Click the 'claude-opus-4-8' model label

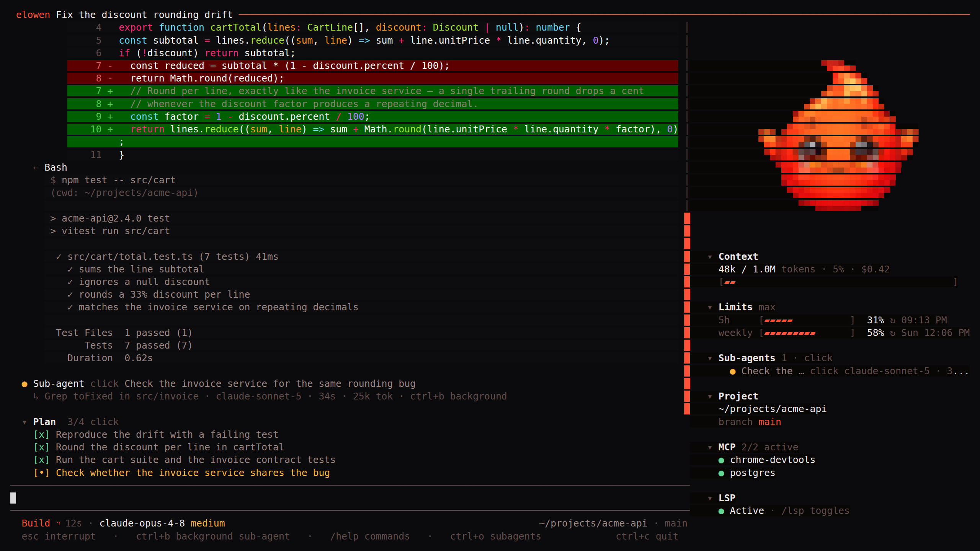(x=142, y=523)
